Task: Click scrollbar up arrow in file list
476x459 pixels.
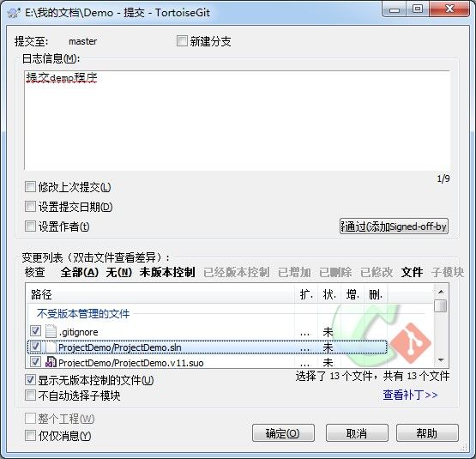Action: [441, 292]
